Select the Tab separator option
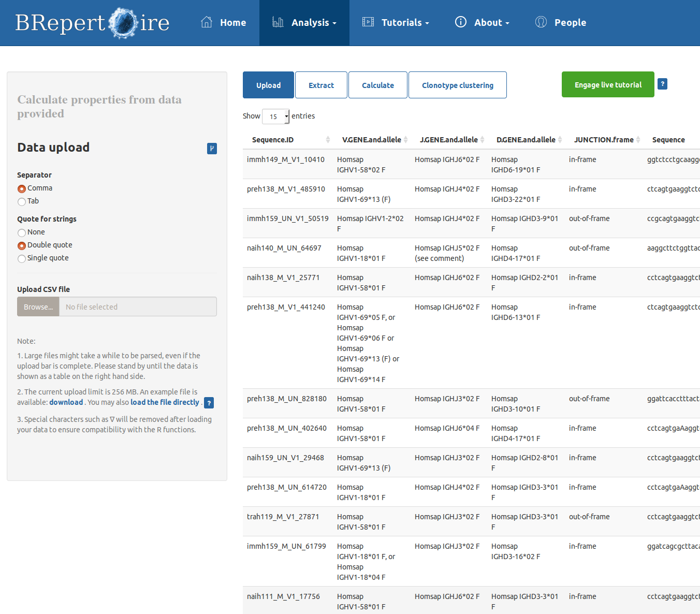Screen dimensions: 700x614 point(22,201)
